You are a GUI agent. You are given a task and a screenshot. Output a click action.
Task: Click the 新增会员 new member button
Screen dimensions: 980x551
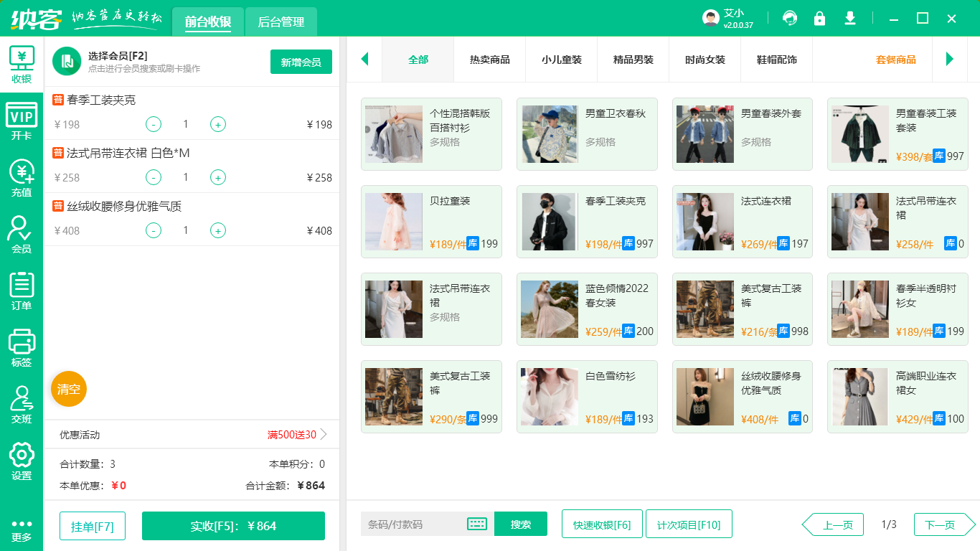pos(301,62)
